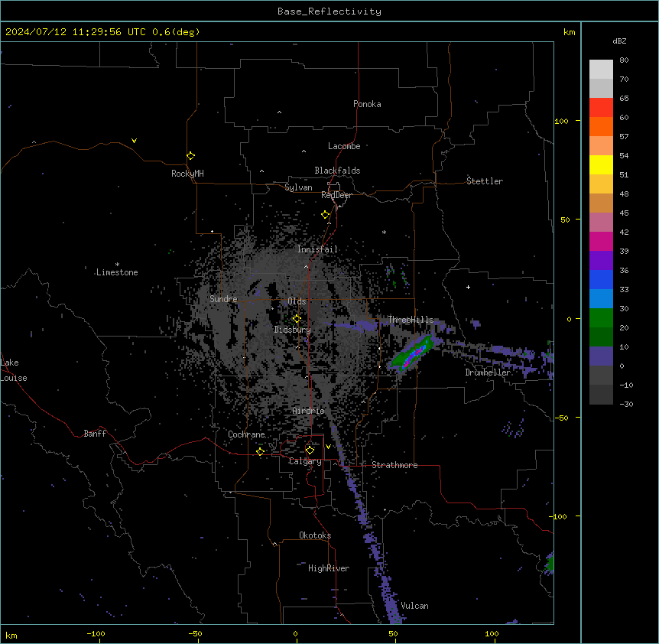Click the Strathmore label
The height and width of the screenshot is (644, 659).
point(394,465)
